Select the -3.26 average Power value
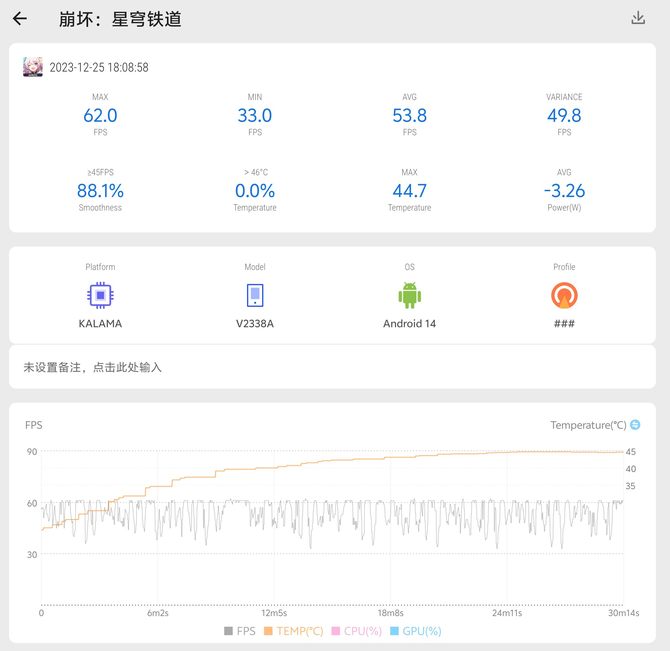Viewport: 670px width, 651px height. click(564, 191)
